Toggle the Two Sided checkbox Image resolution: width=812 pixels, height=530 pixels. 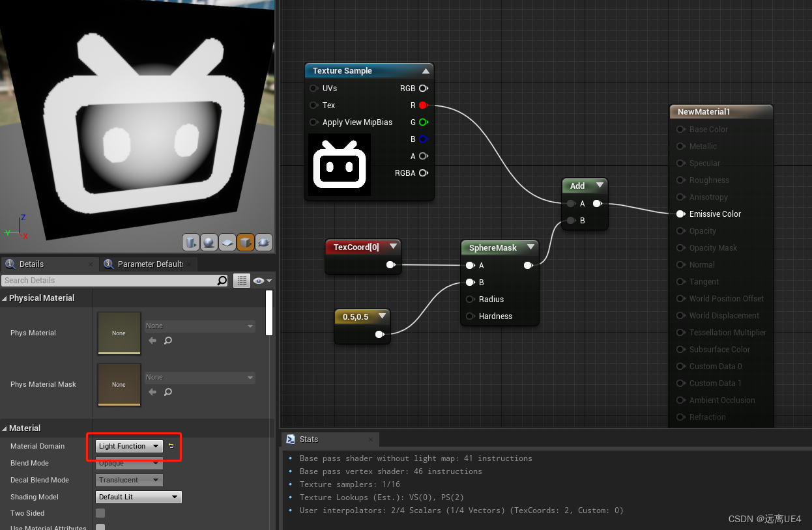click(100, 513)
